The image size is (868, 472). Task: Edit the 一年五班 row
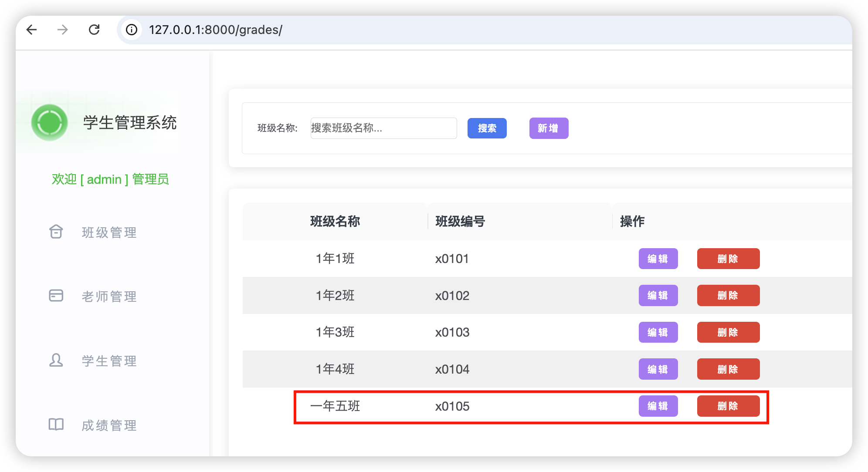coord(658,406)
